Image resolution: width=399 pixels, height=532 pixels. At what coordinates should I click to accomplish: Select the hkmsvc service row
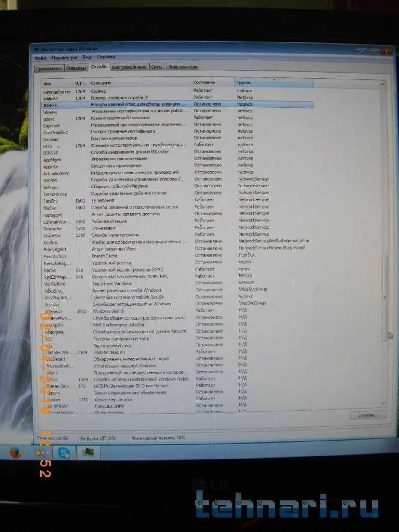click(178, 111)
